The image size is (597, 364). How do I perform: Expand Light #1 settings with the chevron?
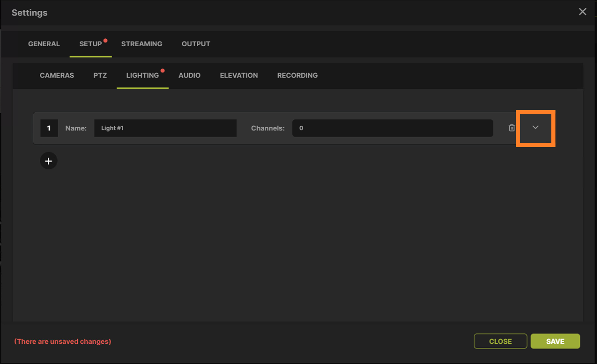[535, 128]
